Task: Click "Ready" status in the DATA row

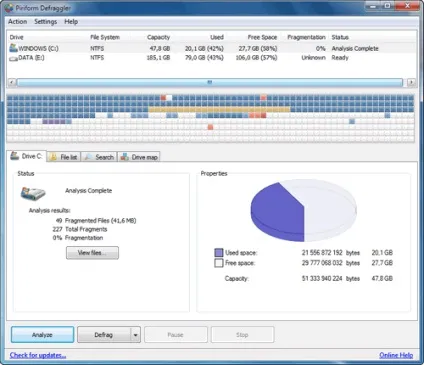Action: pyautogui.click(x=340, y=58)
